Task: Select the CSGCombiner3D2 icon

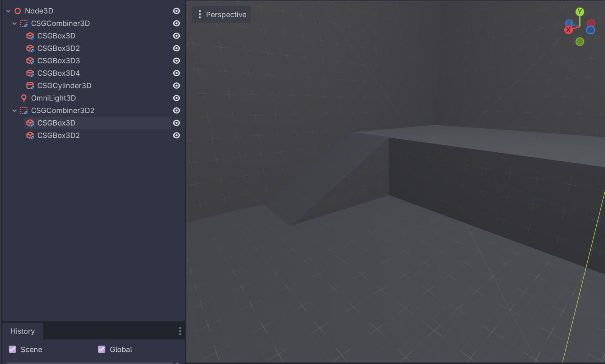Action: (x=24, y=110)
